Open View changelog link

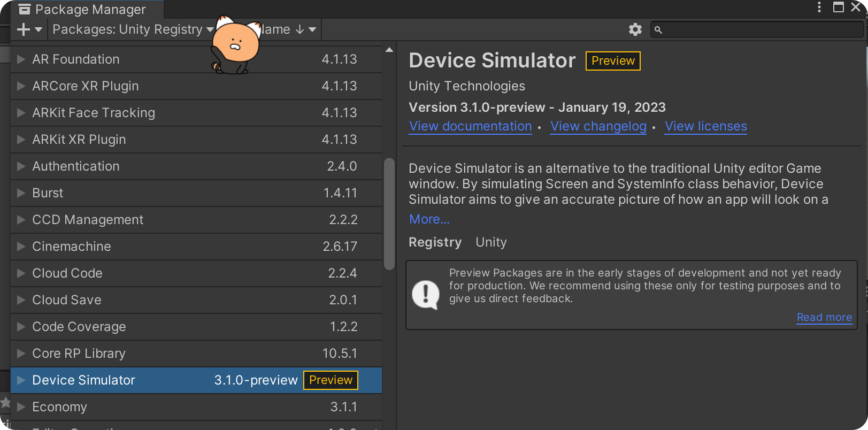point(598,126)
